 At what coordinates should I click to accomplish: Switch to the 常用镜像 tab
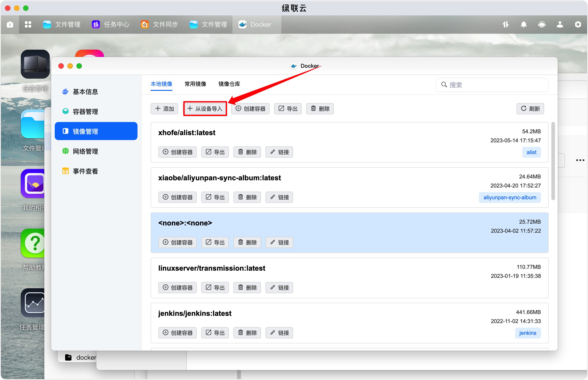pos(195,84)
